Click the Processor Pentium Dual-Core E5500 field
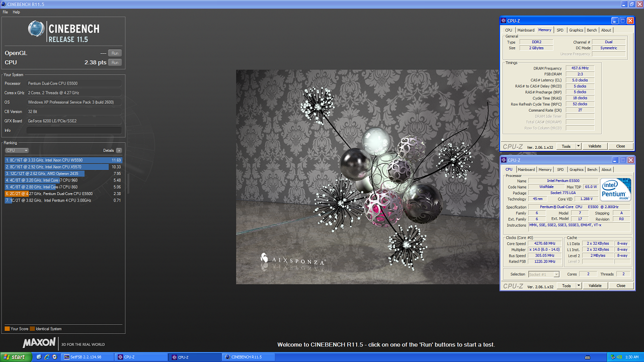 pos(74,83)
